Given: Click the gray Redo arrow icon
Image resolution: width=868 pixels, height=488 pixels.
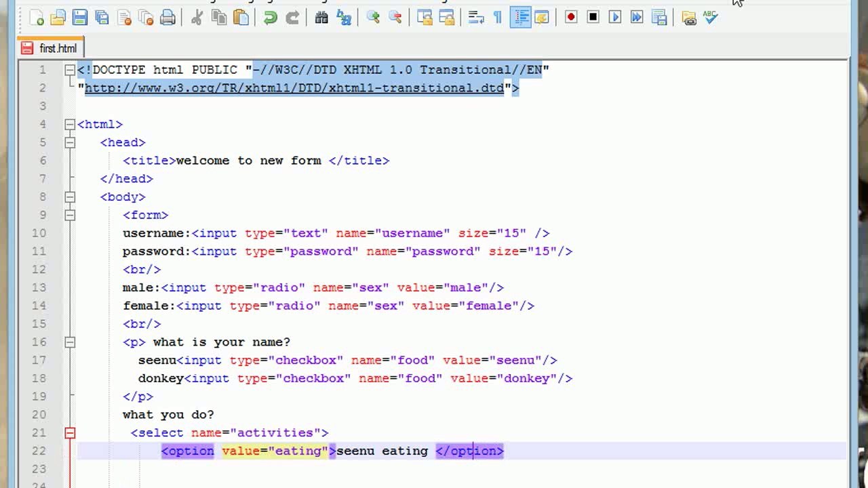Looking at the screenshot, I should click(292, 18).
